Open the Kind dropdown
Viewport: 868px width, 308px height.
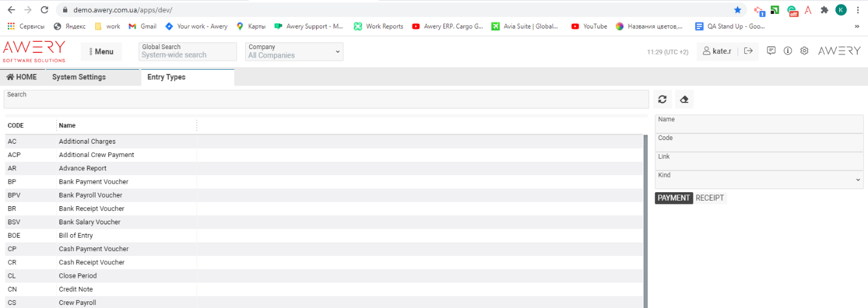pos(759,179)
